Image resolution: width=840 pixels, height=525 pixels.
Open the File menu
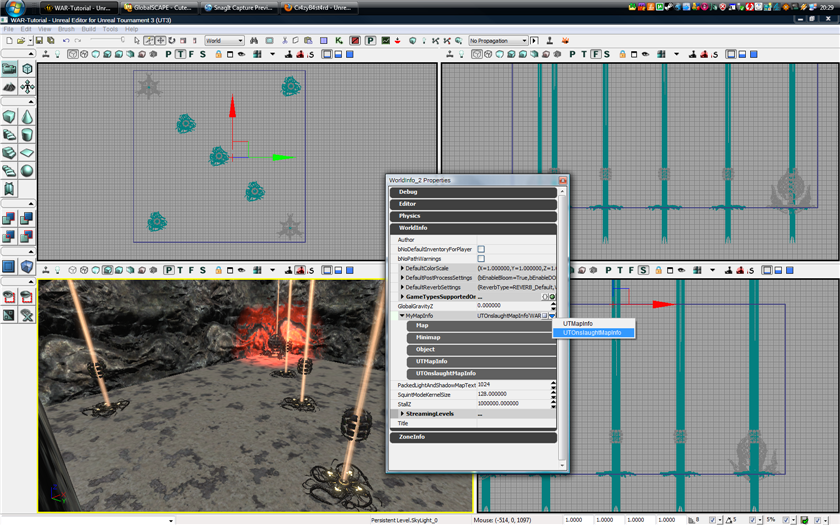tap(9, 29)
